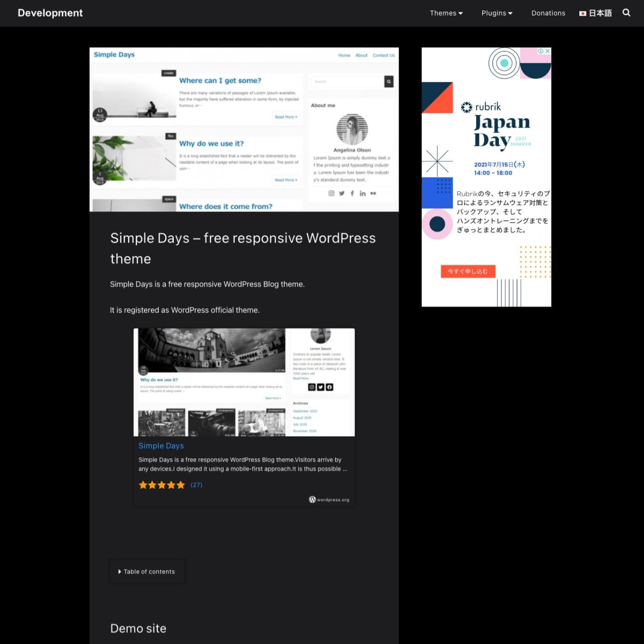Image resolution: width=644 pixels, height=644 pixels.
Task: Click the WordPress.org logo in theme card
Action: point(329,500)
